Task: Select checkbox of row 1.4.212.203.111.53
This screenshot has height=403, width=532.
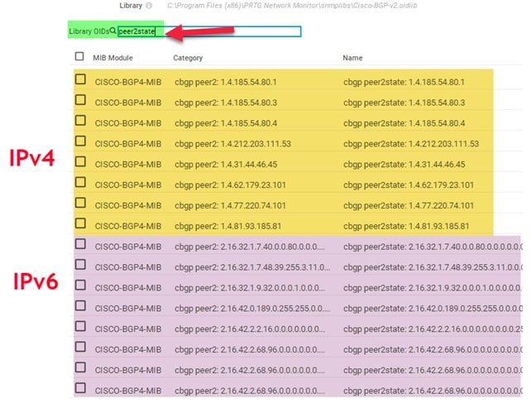Action: coord(80,142)
